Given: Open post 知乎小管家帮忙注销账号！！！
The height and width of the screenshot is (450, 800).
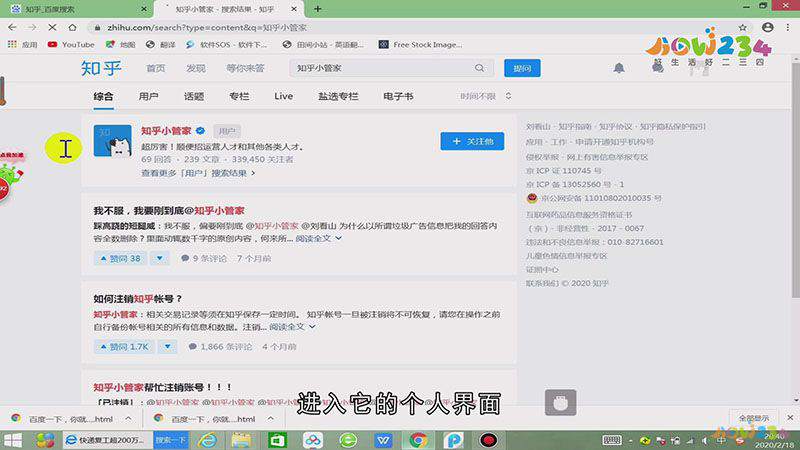Looking at the screenshot, I should click(x=163, y=387).
